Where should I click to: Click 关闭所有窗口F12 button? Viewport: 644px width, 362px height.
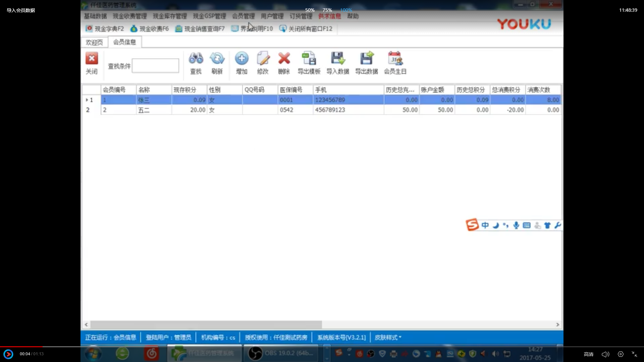pos(306,29)
